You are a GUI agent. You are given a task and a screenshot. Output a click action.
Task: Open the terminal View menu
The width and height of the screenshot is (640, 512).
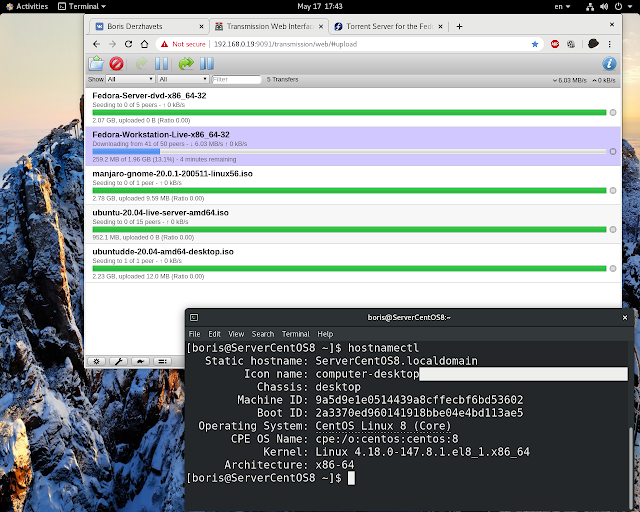236,334
